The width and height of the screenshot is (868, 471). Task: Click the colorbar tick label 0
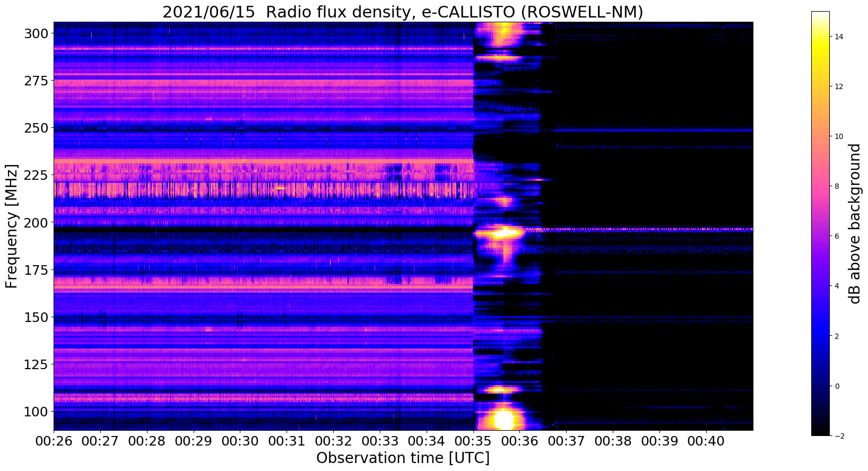[837, 386]
